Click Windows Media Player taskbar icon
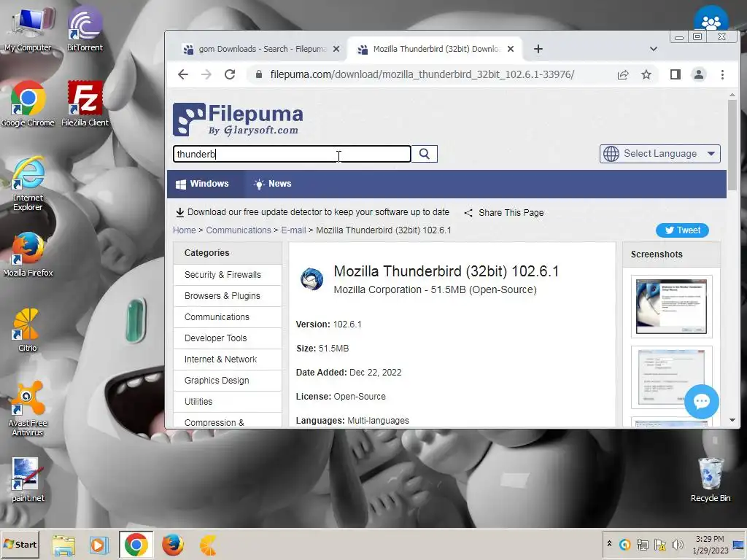The width and height of the screenshot is (747, 560). pyautogui.click(x=99, y=545)
